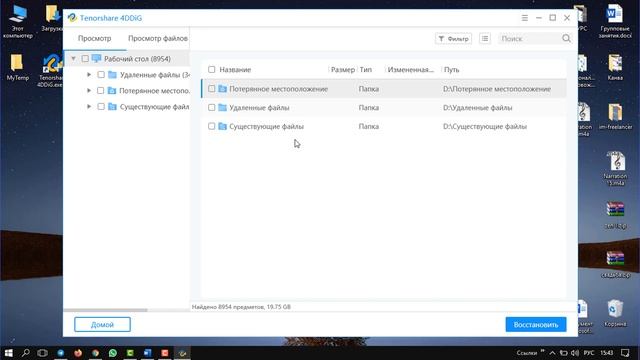Click folder icon of Потерянное местоположение list row
This screenshot has height=360, width=640.
coord(222,89)
